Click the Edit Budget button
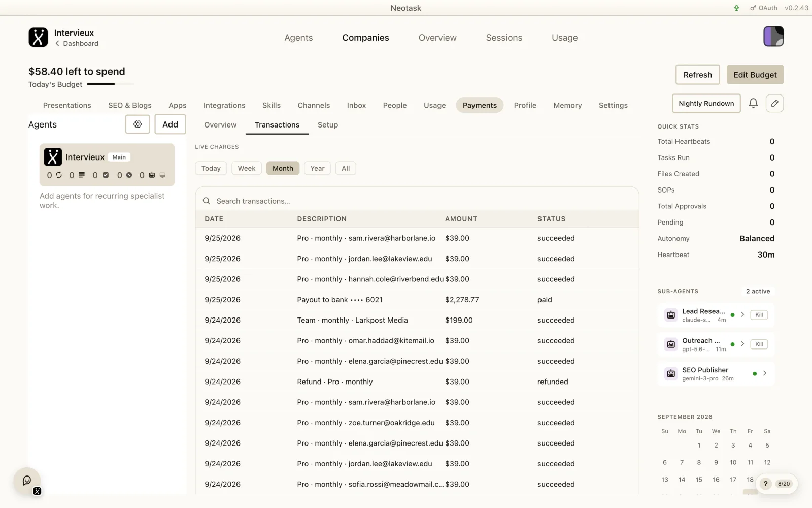 [x=755, y=75]
